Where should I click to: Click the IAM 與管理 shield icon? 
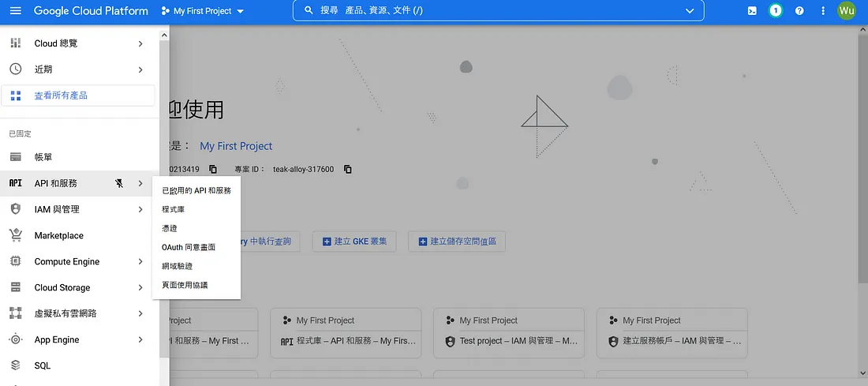coord(16,209)
